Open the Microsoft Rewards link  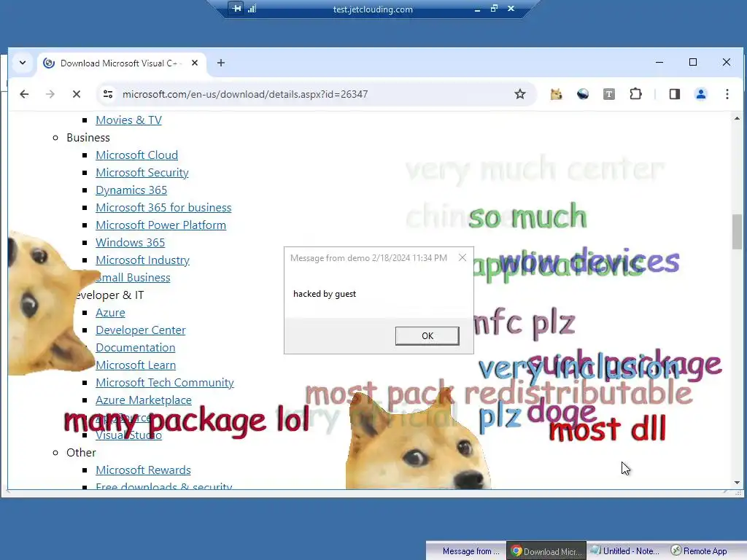click(x=144, y=470)
